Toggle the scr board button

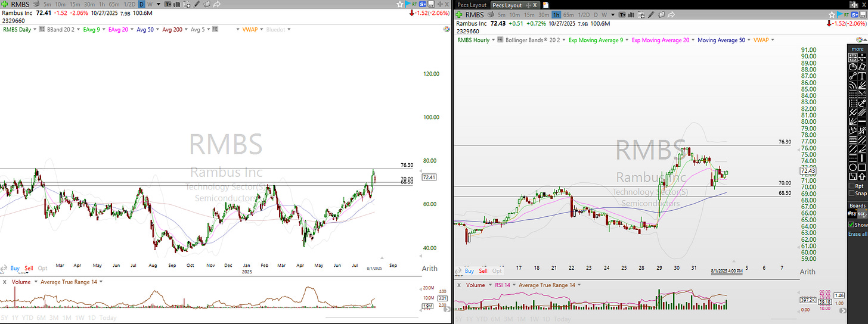click(x=862, y=214)
